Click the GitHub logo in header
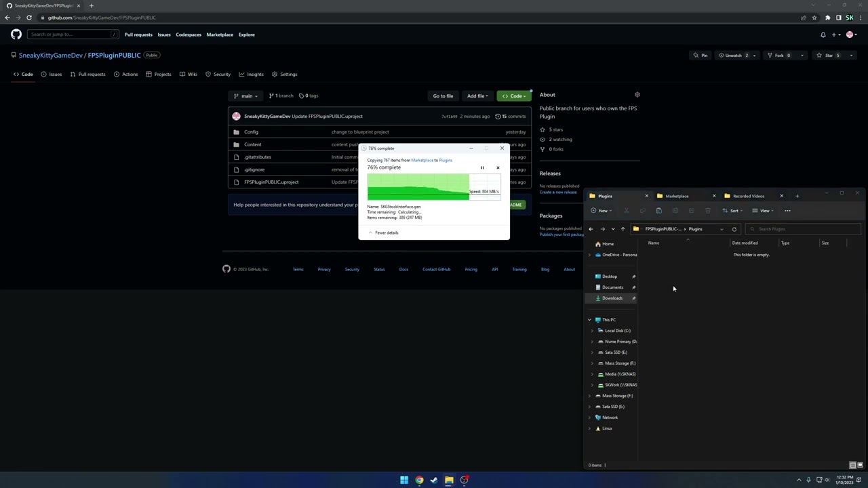The image size is (868, 488). 16,35
